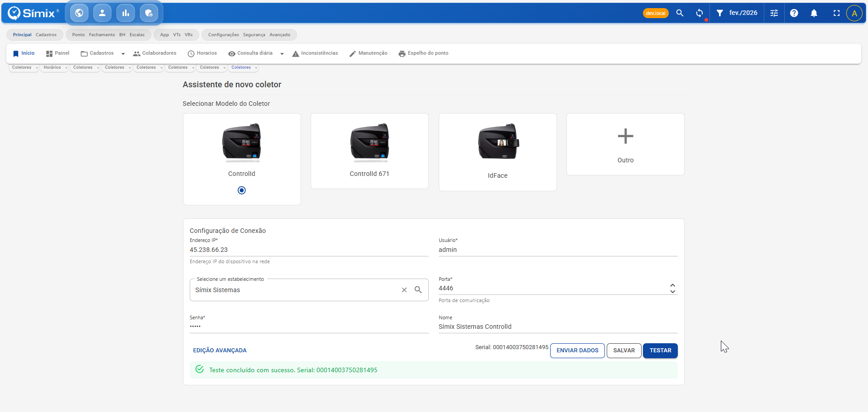This screenshot has width=868, height=412.
Task: Click TESTAR button
Action: point(660,350)
